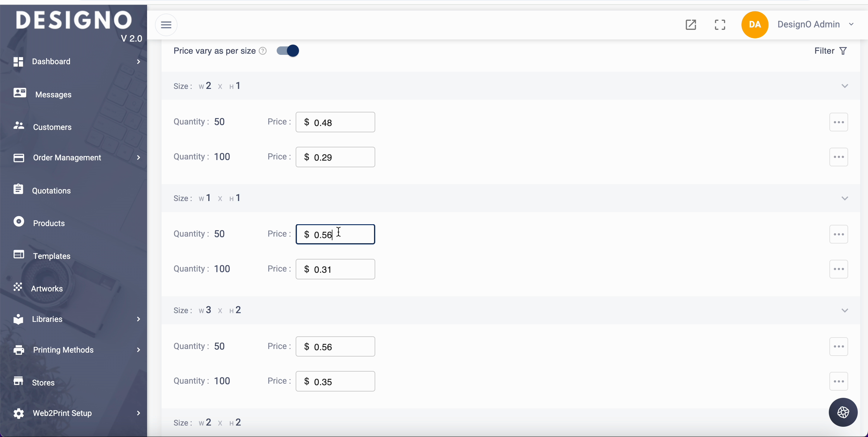
Task: Click the hamburger menu icon
Action: 166,25
